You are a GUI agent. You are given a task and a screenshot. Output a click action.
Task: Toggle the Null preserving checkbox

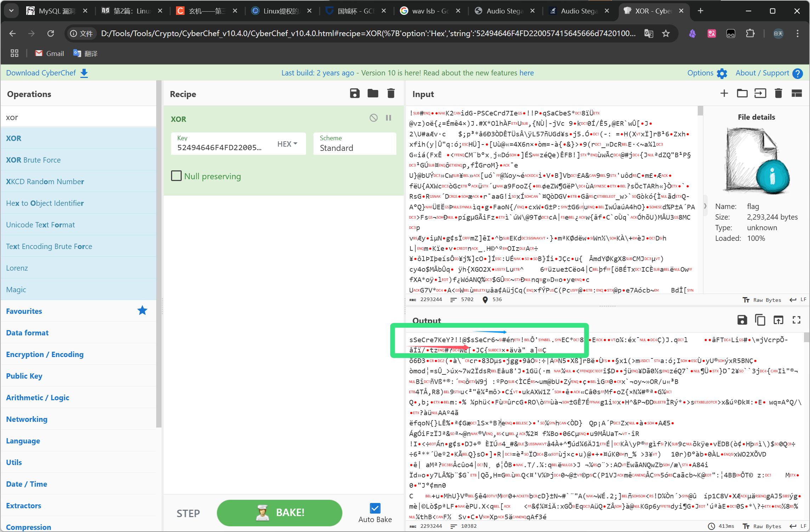pyautogui.click(x=176, y=176)
